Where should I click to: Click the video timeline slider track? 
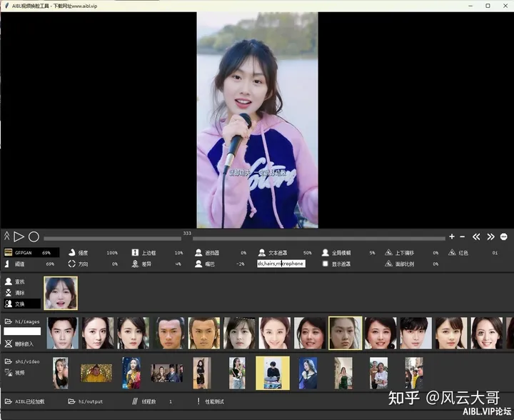click(x=244, y=239)
